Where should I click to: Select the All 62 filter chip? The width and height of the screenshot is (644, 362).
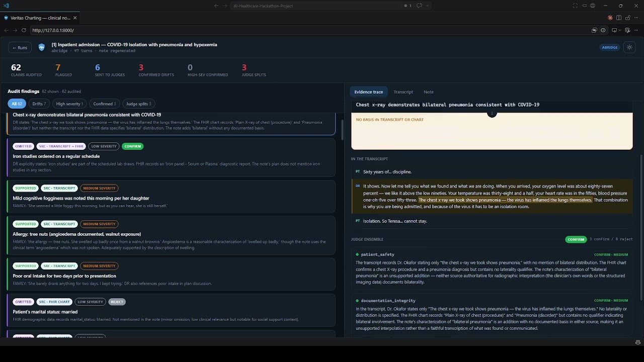[x=17, y=104]
